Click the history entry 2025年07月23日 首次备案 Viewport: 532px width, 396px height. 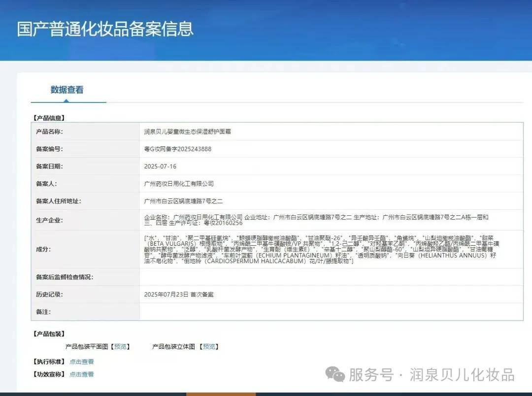pyautogui.click(x=179, y=295)
